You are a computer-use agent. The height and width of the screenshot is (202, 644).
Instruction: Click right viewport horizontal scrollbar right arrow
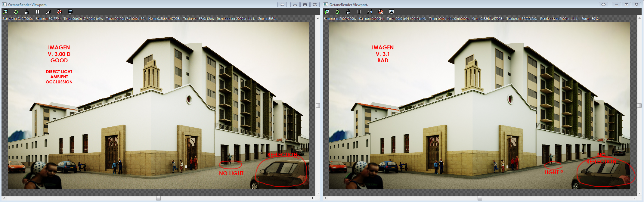634,198
